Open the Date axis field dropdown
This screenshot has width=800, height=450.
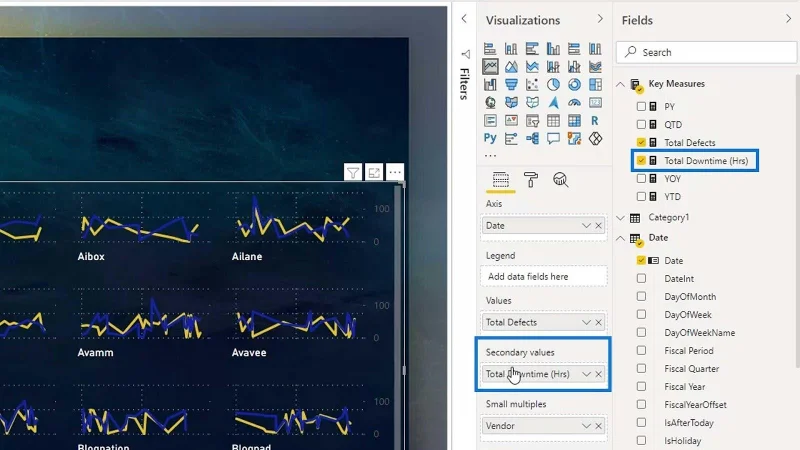click(x=586, y=226)
